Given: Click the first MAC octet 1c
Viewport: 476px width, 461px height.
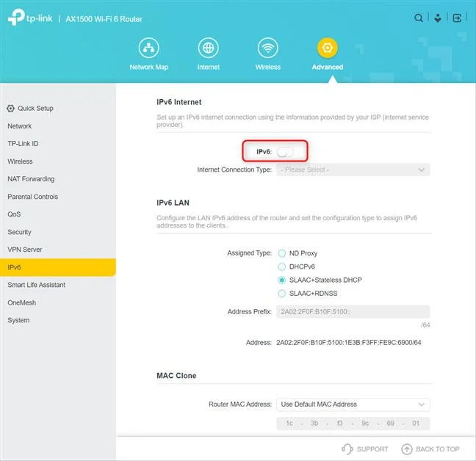Looking at the screenshot, I should click(x=289, y=423).
